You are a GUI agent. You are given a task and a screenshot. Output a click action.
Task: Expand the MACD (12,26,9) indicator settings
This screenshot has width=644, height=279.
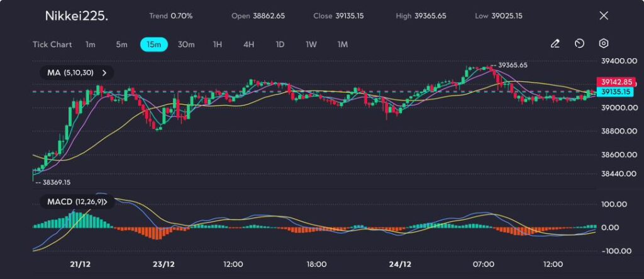(x=113, y=202)
